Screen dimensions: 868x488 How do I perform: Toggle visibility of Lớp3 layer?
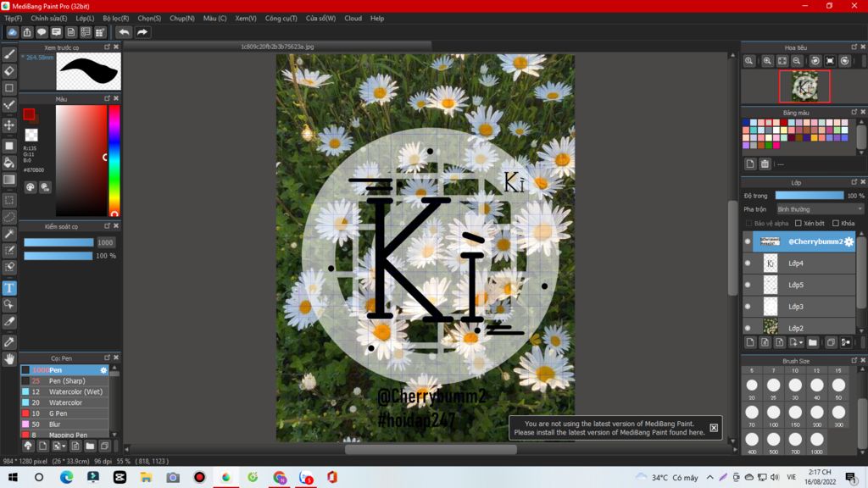point(748,307)
